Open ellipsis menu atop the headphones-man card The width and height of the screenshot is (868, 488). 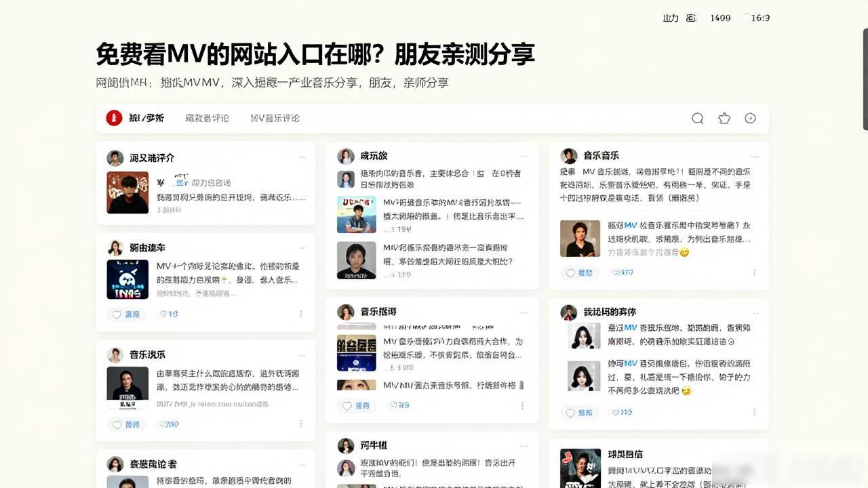[x=302, y=157]
